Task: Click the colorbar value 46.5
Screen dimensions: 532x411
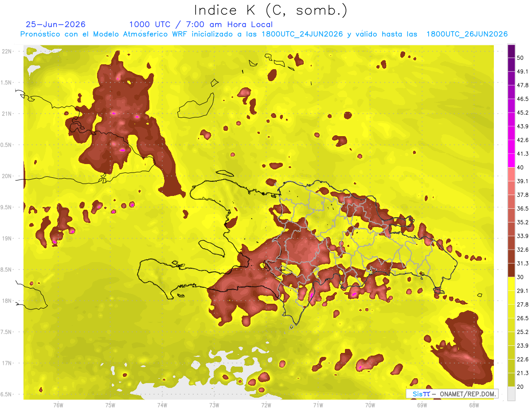Action: click(x=523, y=99)
